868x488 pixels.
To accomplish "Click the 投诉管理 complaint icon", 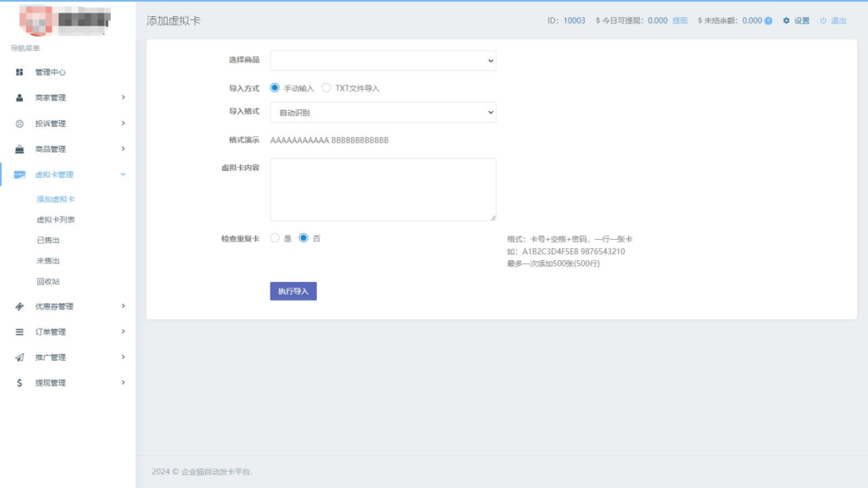I will click(x=19, y=123).
